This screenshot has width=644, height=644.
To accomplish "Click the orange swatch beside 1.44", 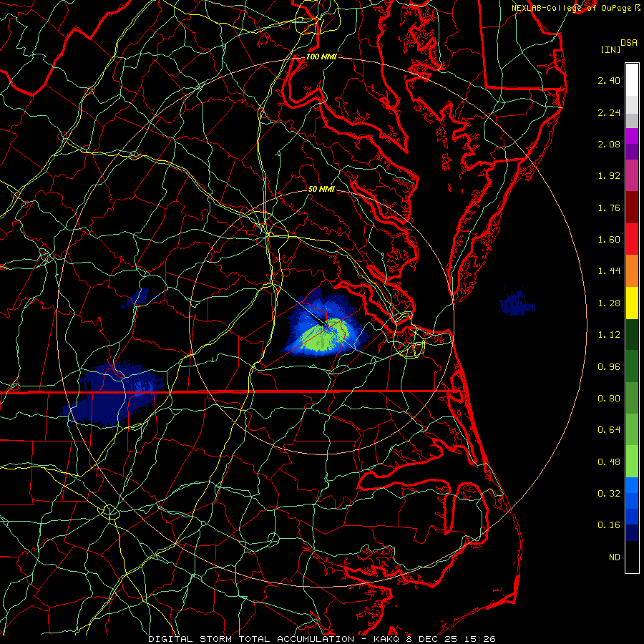I will point(632,271).
